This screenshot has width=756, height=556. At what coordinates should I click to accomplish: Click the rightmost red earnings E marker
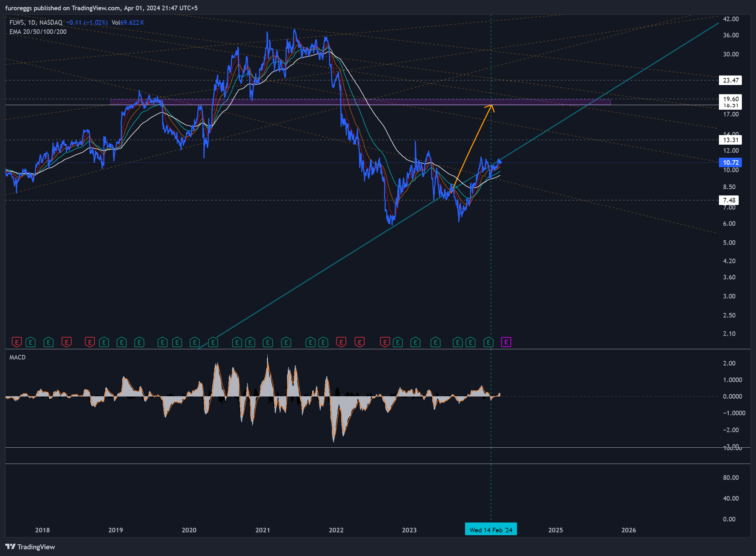pyautogui.click(x=385, y=342)
